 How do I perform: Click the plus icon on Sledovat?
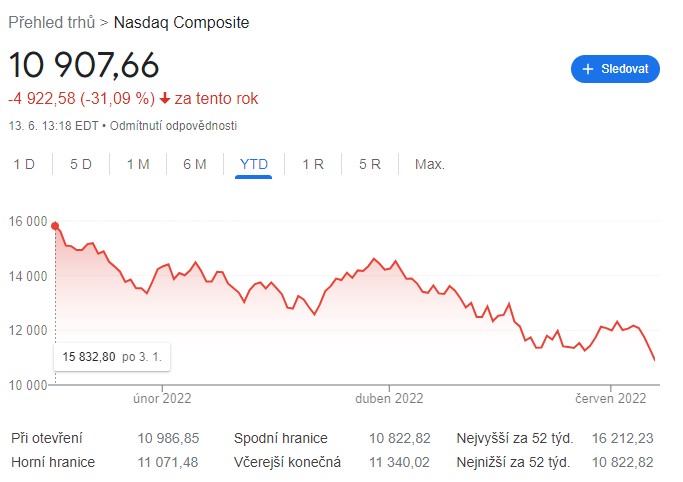click(x=588, y=69)
